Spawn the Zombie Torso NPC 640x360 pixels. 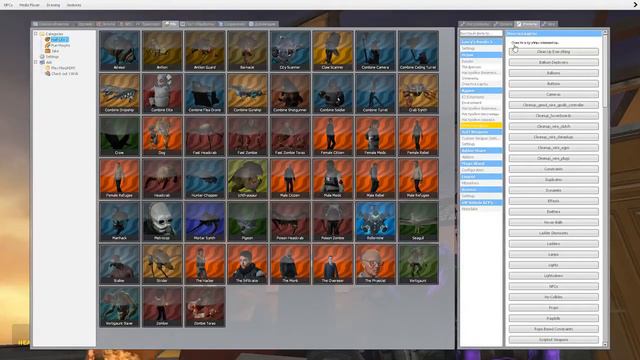click(205, 307)
